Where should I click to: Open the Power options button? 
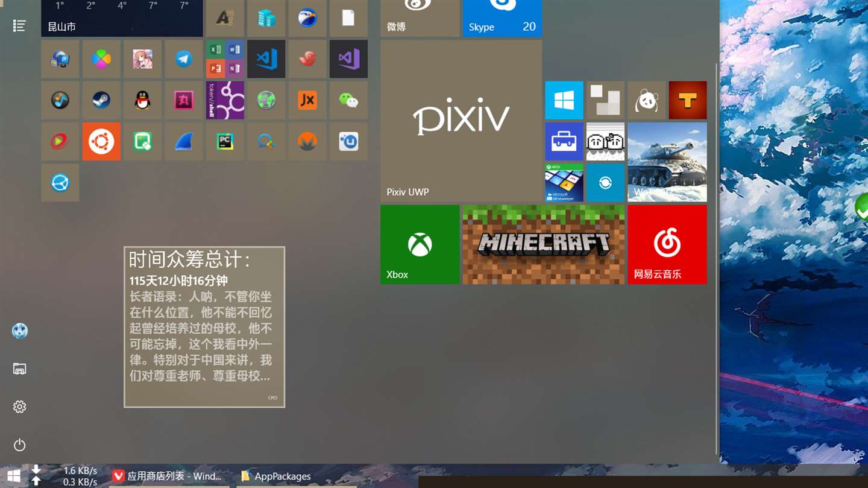point(19,445)
